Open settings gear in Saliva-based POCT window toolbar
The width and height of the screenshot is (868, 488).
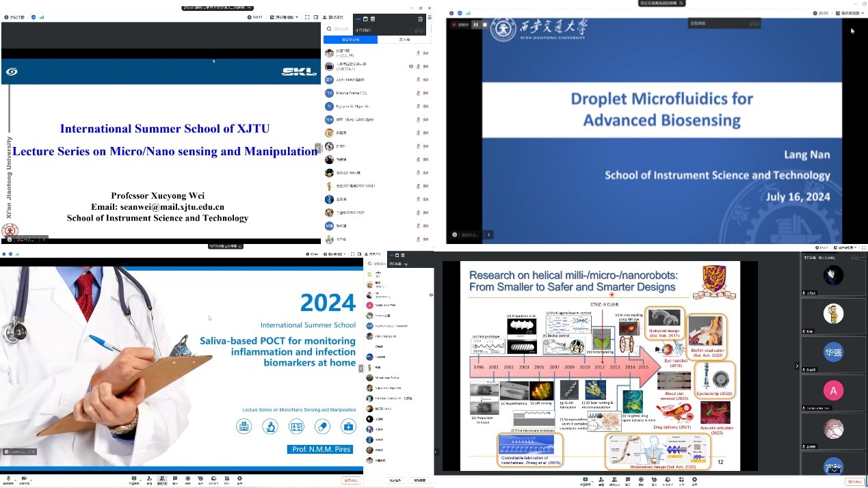[x=239, y=480]
